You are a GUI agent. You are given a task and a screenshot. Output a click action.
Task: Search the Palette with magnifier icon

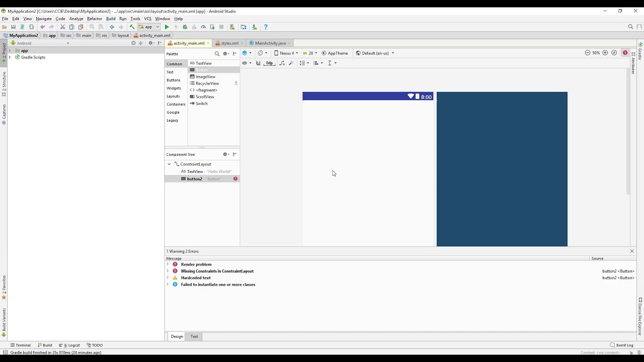click(217, 54)
